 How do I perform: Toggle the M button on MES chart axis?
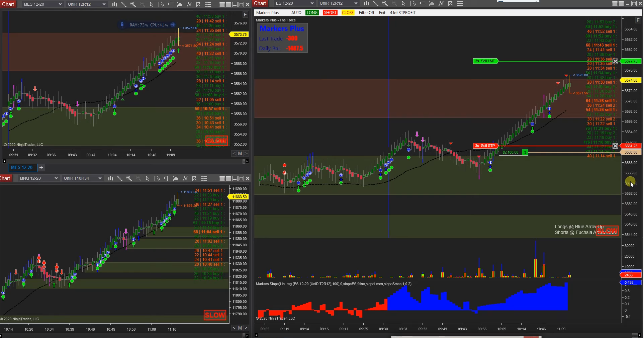(240, 154)
